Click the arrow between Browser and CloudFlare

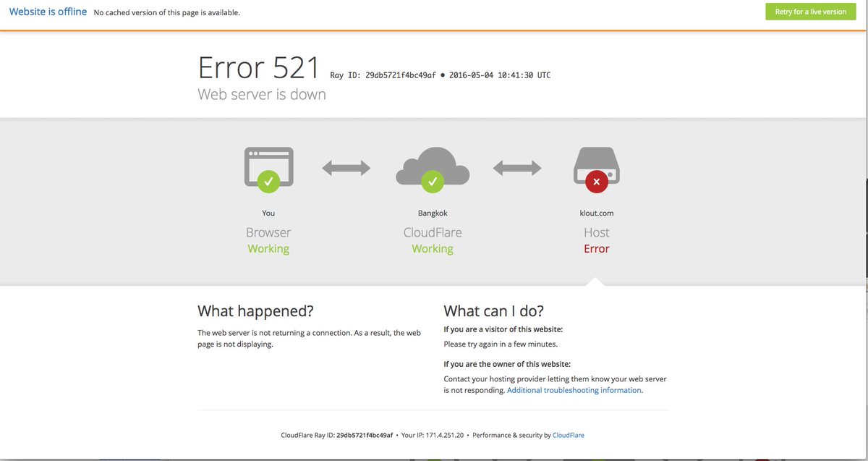(346, 169)
